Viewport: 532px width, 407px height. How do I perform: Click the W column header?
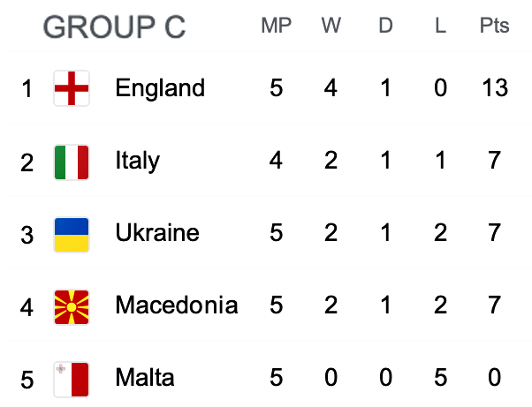coord(331,26)
